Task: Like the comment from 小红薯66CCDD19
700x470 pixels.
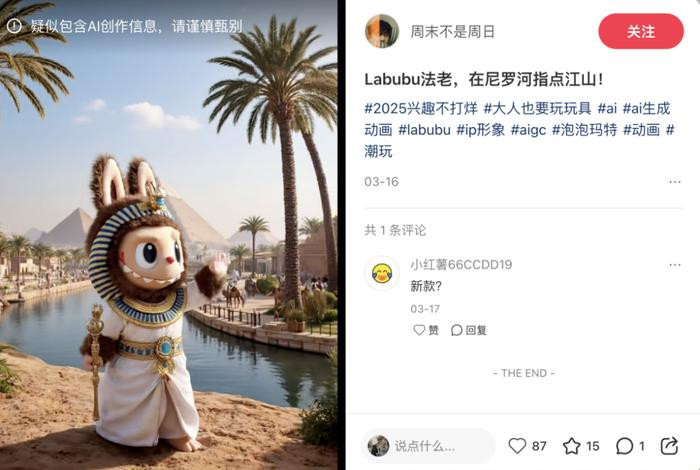Action: (x=425, y=330)
